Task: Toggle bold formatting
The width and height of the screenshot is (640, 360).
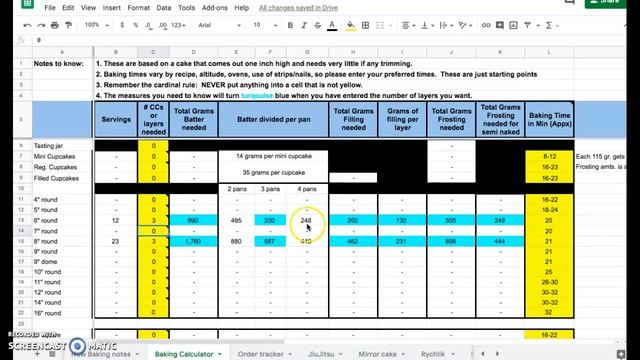Action: click(290, 25)
